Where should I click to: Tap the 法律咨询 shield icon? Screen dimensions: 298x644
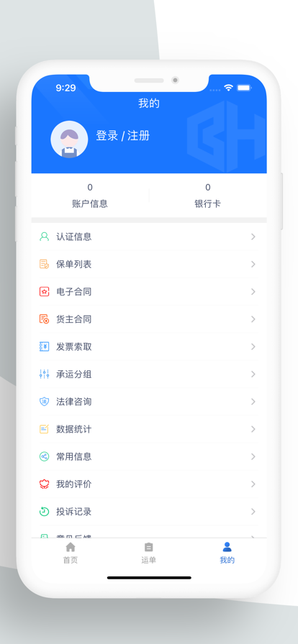coord(44,402)
